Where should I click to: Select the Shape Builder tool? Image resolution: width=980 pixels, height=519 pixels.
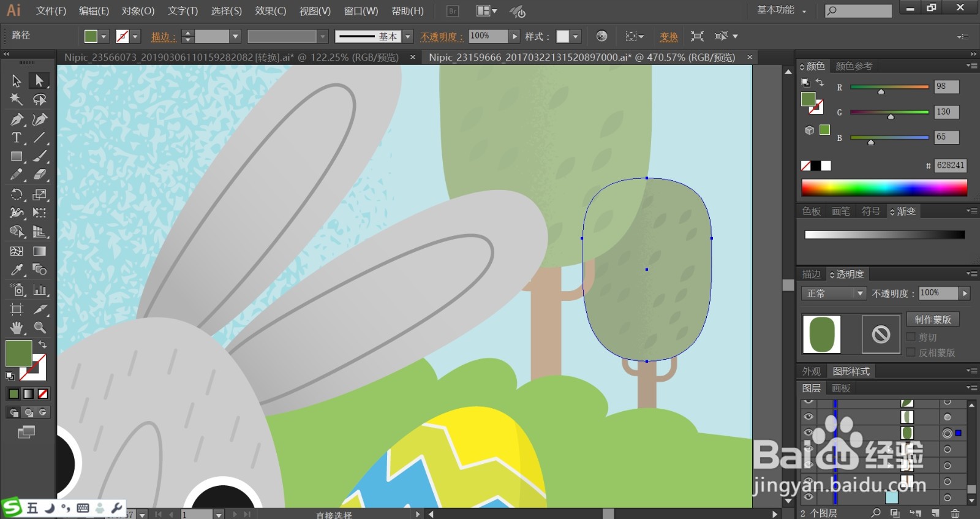[17, 232]
